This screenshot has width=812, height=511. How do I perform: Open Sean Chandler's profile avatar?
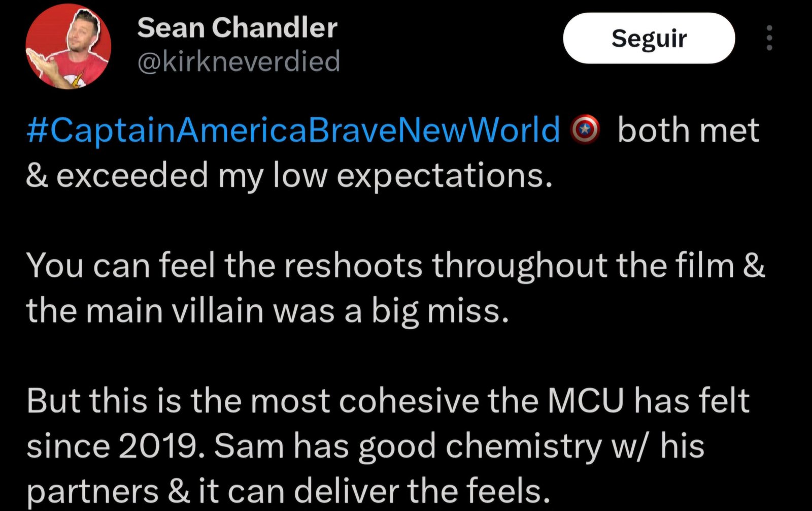tap(68, 47)
